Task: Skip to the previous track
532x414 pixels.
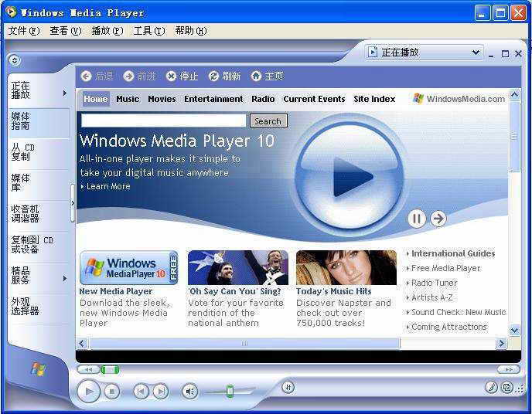Action: [141, 392]
